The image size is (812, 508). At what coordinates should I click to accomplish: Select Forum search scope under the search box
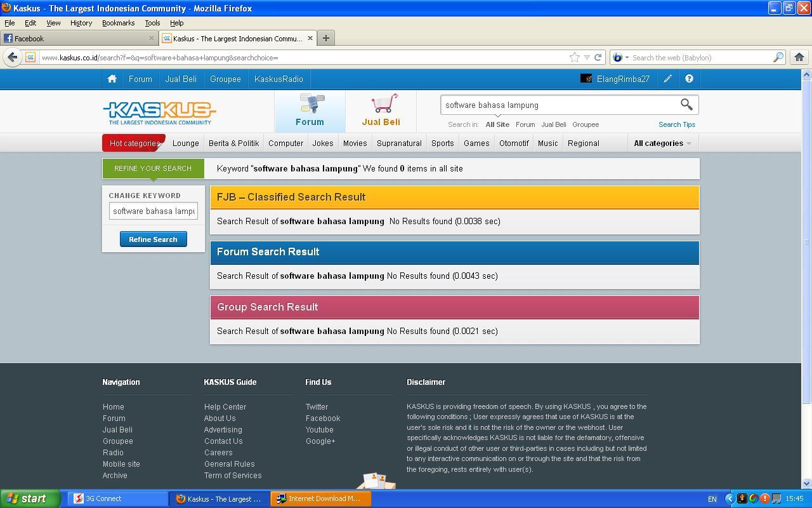(x=525, y=124)
